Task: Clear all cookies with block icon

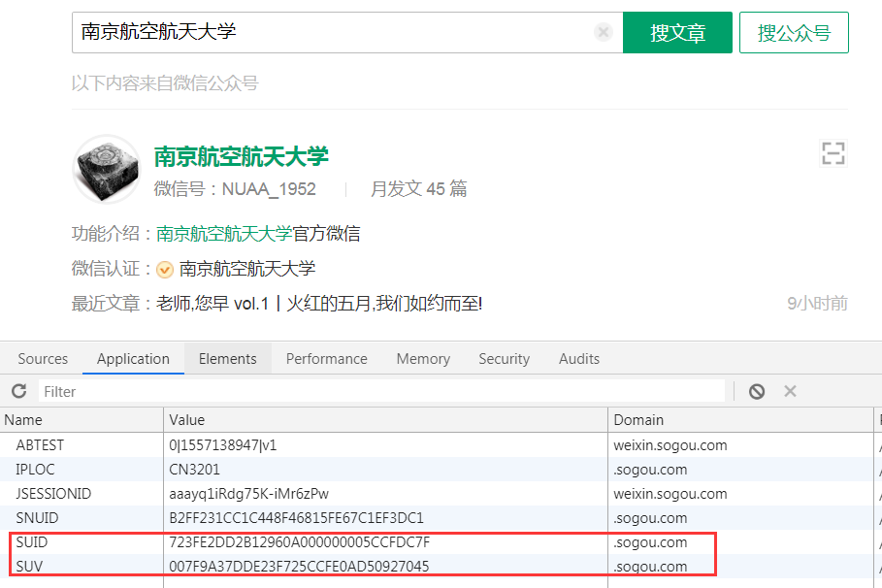Action: click(757, 391)
